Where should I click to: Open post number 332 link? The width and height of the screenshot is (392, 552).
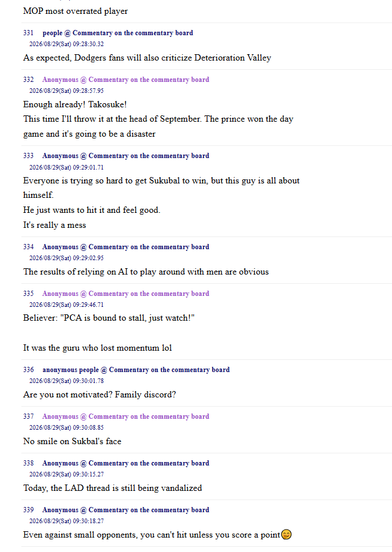28,80
